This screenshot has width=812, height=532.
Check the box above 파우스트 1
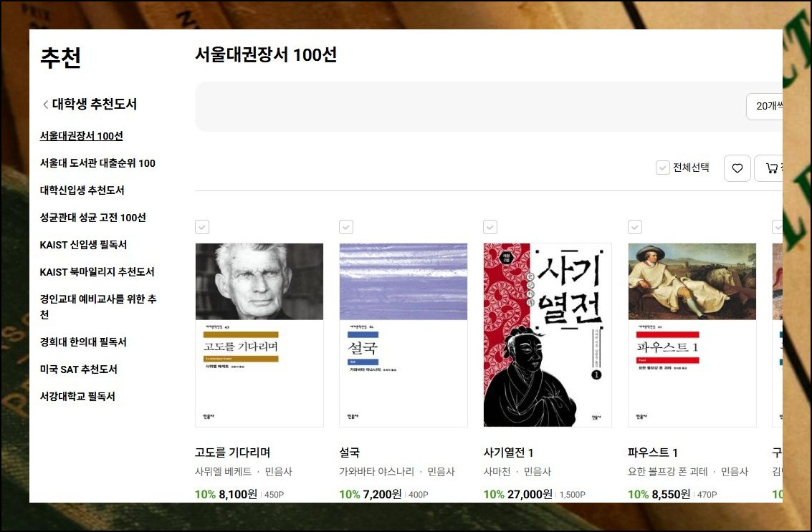(x=634, y=227)
